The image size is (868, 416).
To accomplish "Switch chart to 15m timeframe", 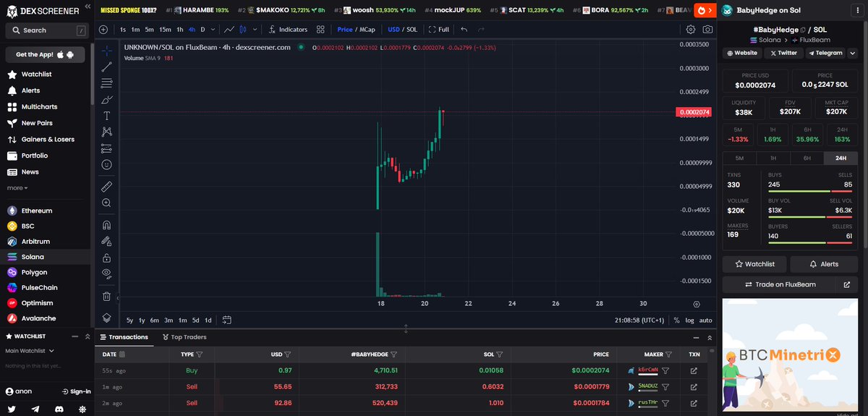I will click(x=165, y=30).
